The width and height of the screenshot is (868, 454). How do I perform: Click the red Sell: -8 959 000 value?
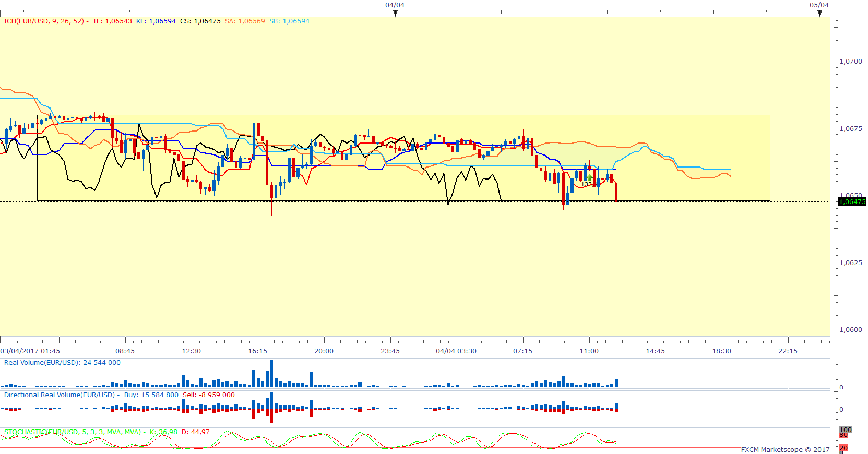pos(209,395)
